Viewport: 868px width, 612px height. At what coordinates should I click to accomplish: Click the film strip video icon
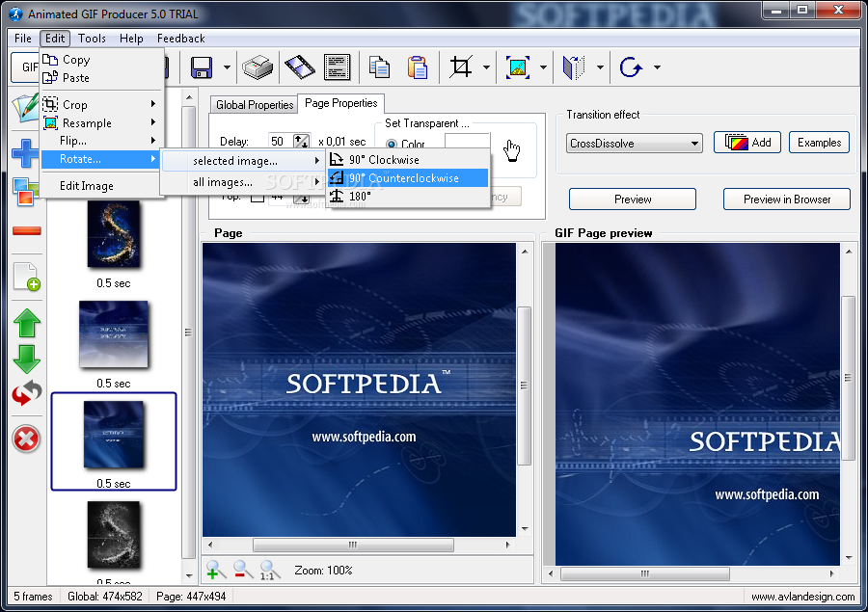300,67
